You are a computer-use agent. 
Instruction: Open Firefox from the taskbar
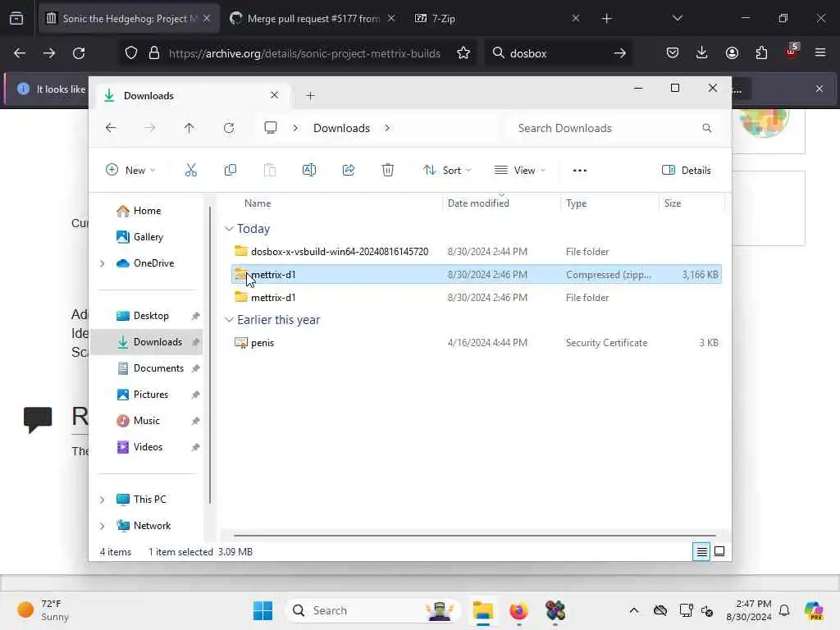[518, 610]
